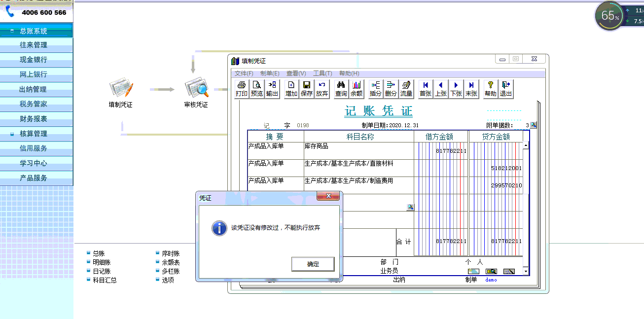Open 往来管理 in the sidebar

coord(36,45)
